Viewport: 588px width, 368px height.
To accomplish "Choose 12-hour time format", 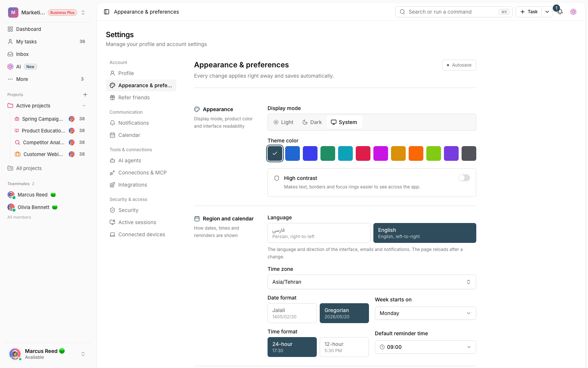I will coord(344,347).
